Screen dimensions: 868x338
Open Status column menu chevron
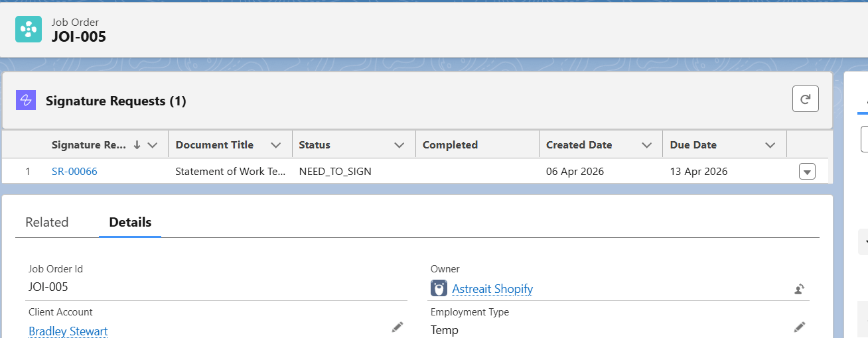[399, 145]
